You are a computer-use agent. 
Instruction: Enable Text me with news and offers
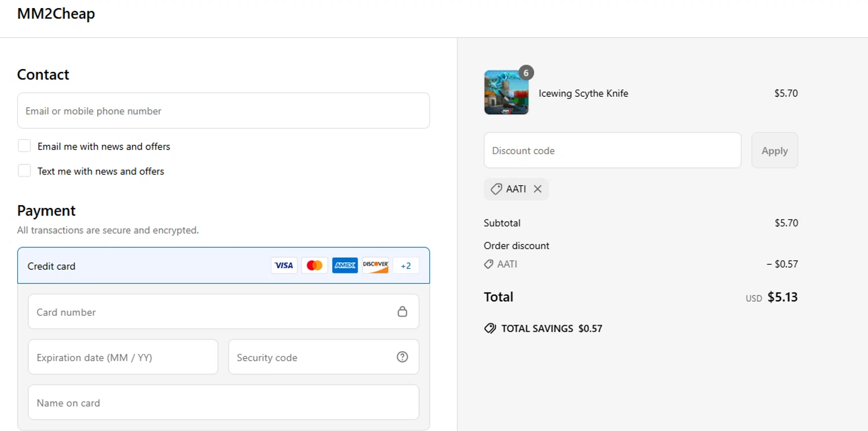point(24,170)
